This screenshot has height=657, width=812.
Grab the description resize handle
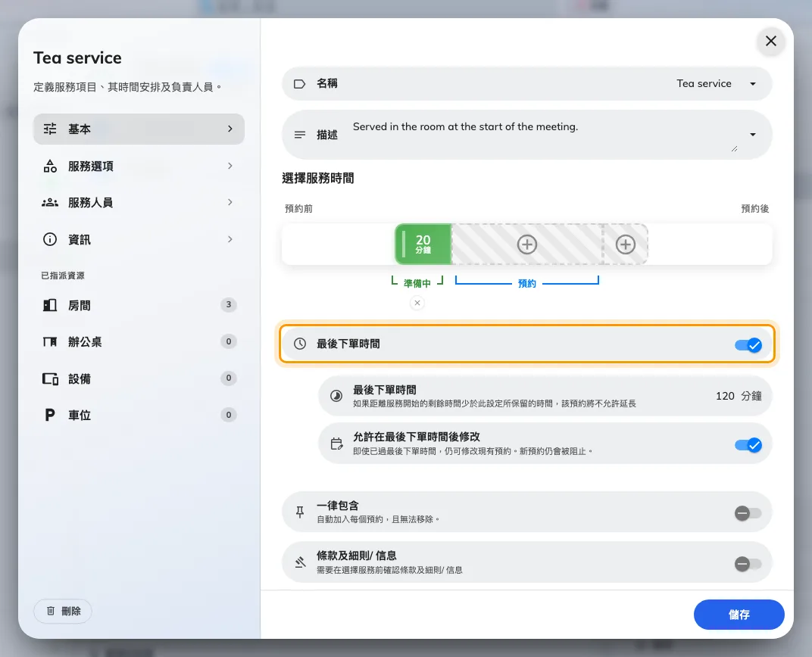pos(734,149)
